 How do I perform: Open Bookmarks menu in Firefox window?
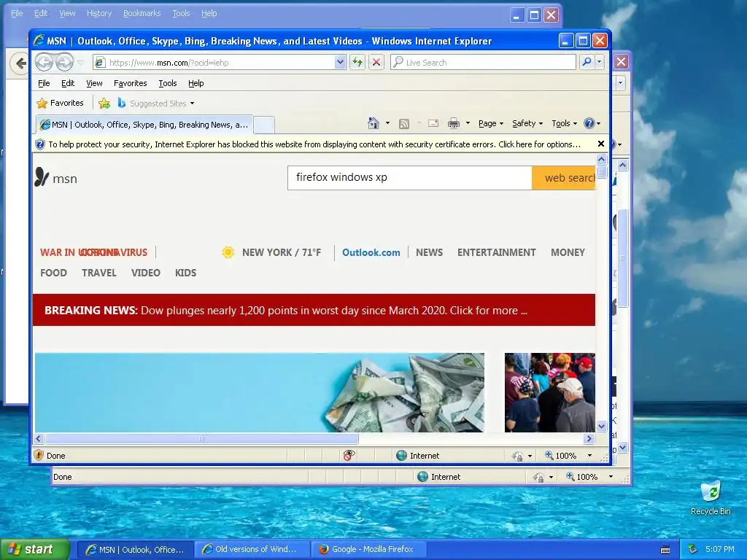142,13
